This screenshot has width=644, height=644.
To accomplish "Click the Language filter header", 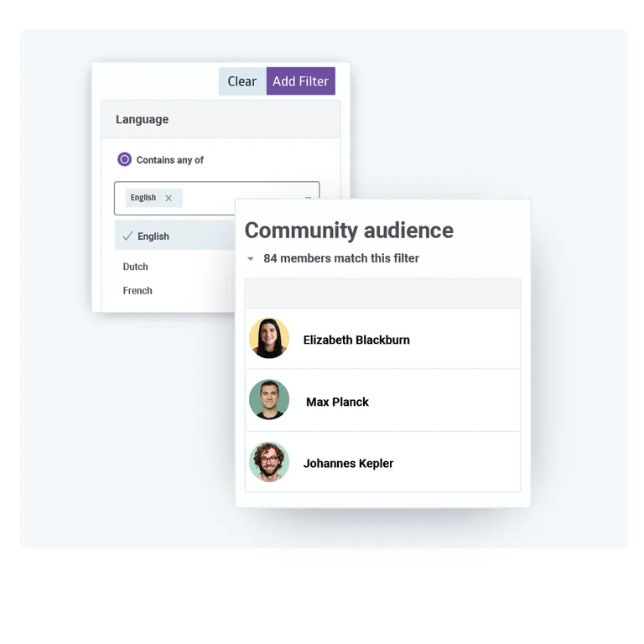I will 143,120.
